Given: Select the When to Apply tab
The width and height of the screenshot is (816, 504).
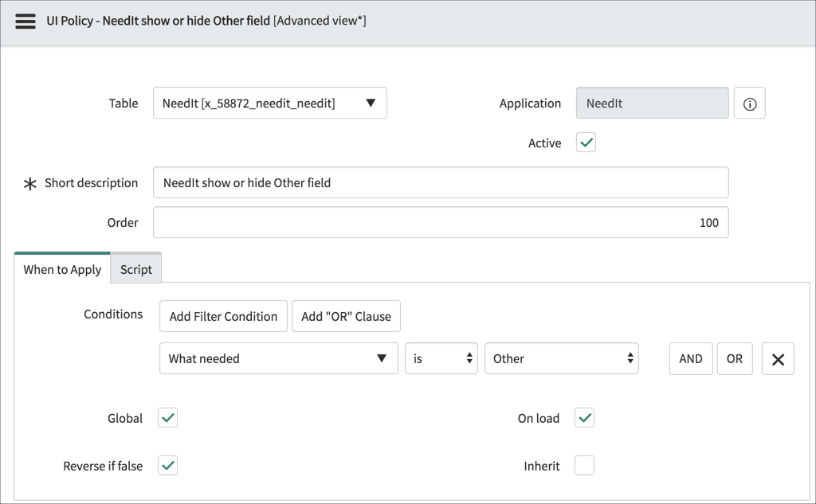Looking at the screenshot, I should point(62,269).
